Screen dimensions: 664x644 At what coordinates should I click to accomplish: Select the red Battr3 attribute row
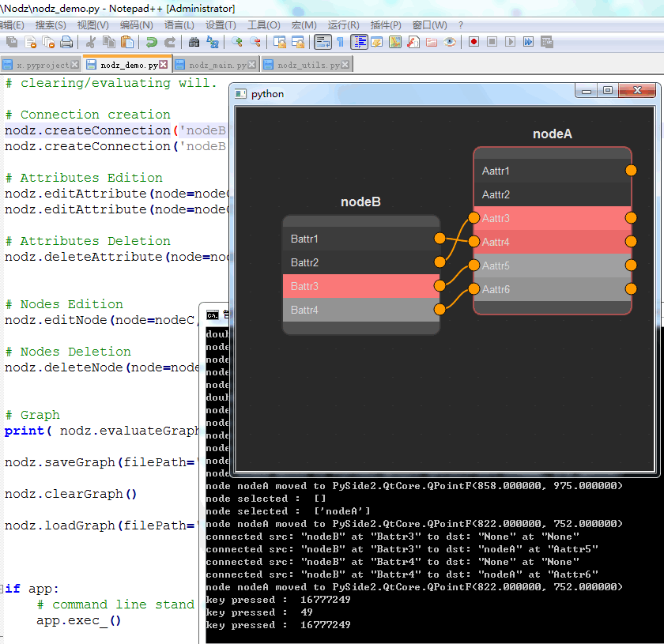pos(360,286)
